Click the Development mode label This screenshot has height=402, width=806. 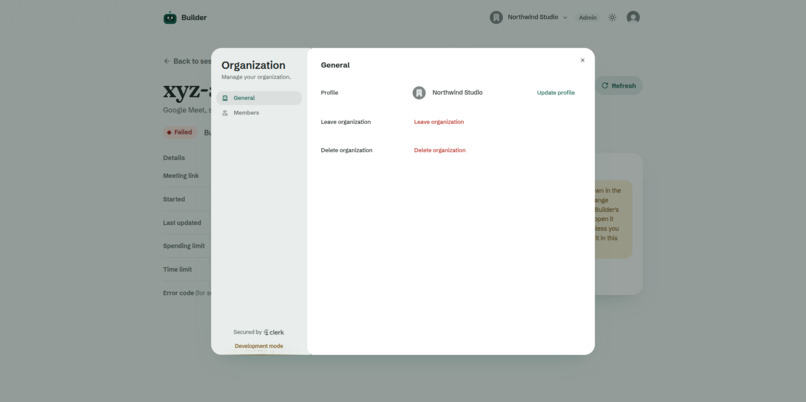tap(259, 346)
